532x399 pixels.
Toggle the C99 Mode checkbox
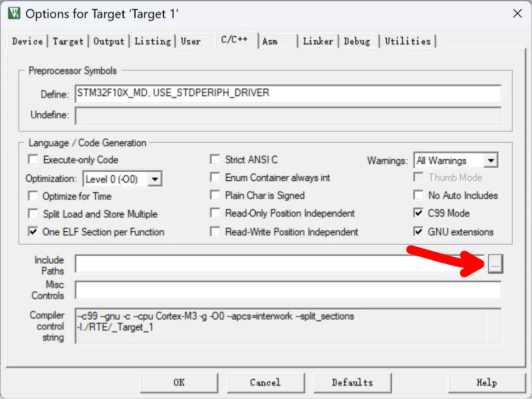click(x=419, y=213)
